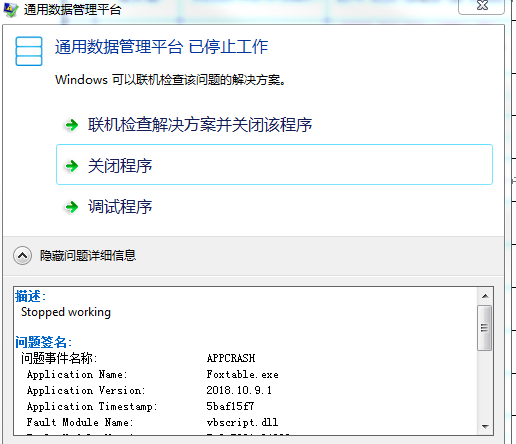Collapse details with the round chevron button
This screenshot has height=444, width=516.
[22, 256]
